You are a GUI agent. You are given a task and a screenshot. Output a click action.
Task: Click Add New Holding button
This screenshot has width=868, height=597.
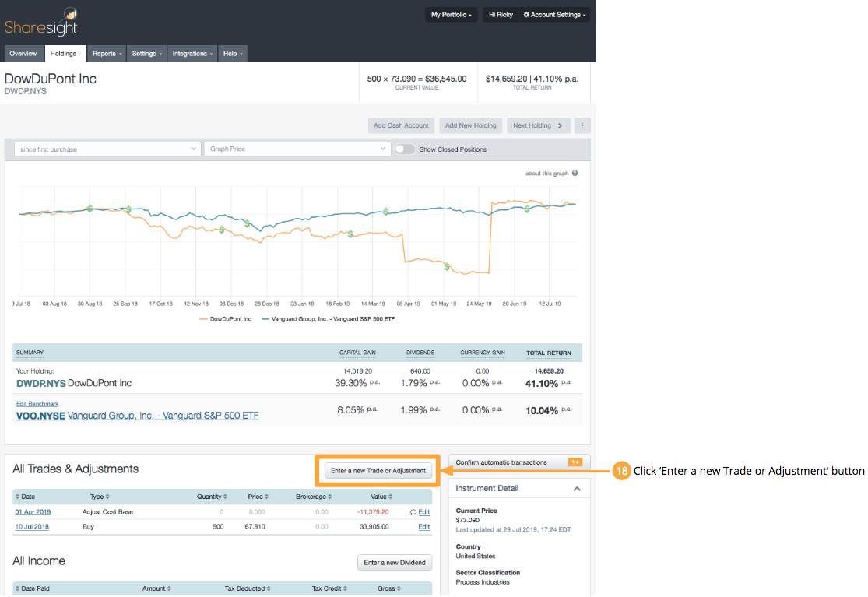pyautogui.click(x=470, y=125)
